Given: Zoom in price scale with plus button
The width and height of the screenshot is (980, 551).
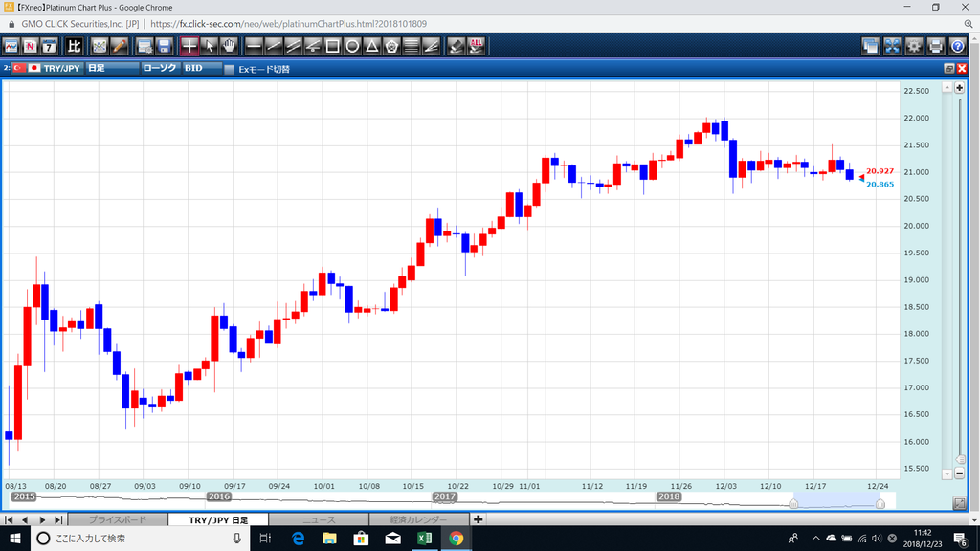Looking at the screenshot, I should 959,88.
